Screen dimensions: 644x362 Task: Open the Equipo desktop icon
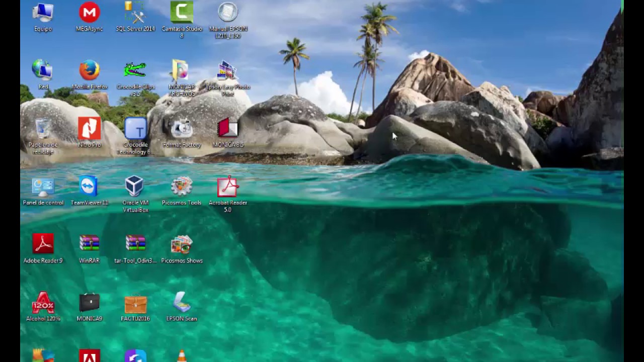click(x=43, y=14)
